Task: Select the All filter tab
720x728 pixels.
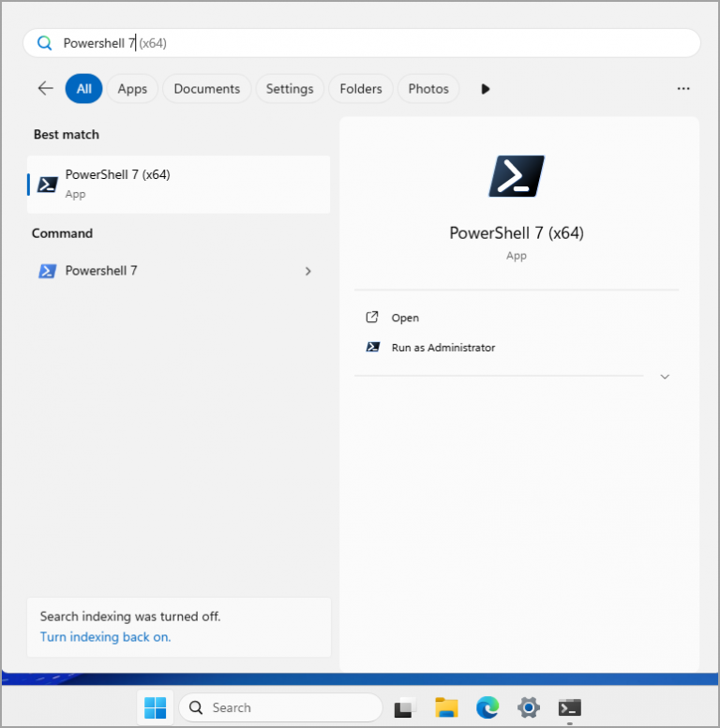Action: click(x=84, y=89)
